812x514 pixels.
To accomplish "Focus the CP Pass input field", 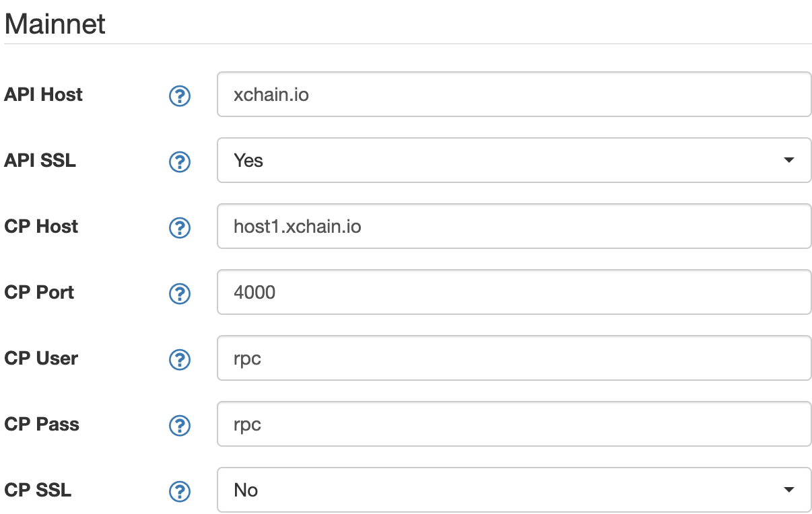I will click(x=514, y=424).
